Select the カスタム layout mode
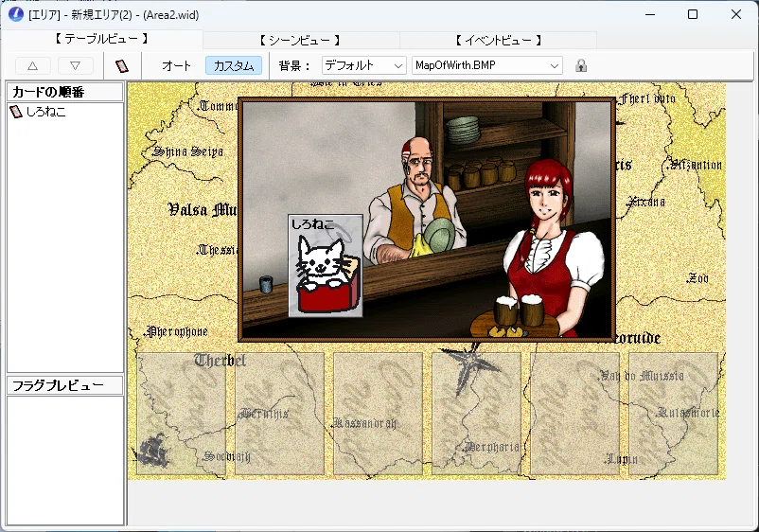 pyautogui.click(x=234, y=65)
